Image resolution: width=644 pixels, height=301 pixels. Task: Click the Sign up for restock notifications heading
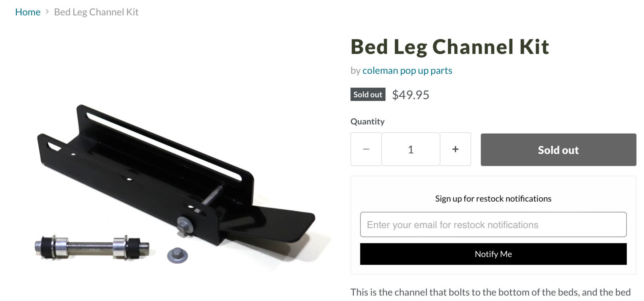point(493,198)
